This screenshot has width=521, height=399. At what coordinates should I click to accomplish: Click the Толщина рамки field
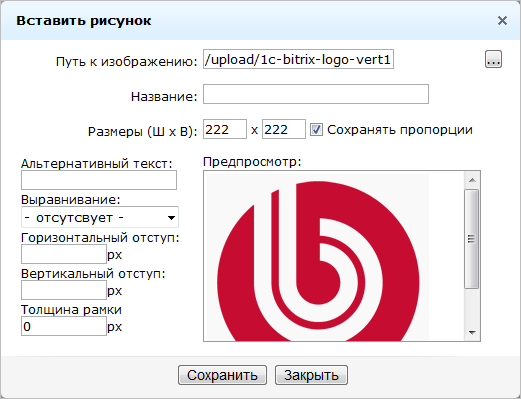(64, 326)
